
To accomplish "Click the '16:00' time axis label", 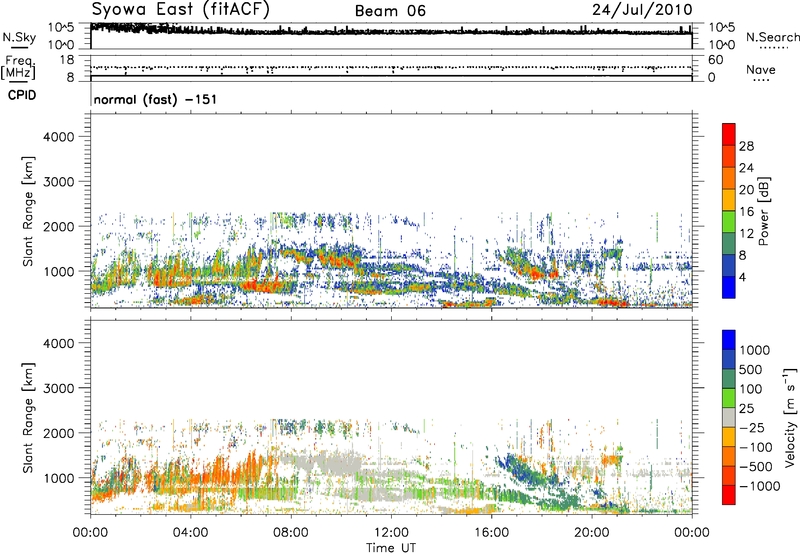I will (491, 533).
